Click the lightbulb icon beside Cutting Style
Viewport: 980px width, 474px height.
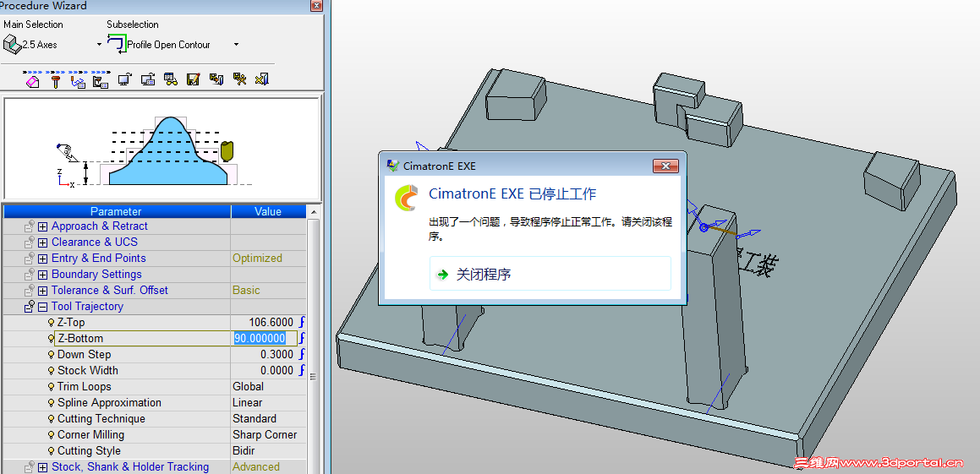[52, 451]
